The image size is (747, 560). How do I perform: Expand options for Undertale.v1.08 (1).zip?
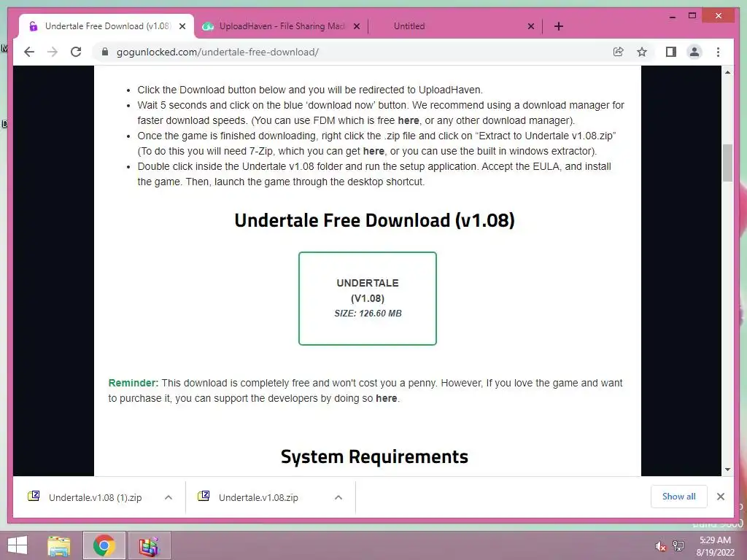click(x=169, y=497)
